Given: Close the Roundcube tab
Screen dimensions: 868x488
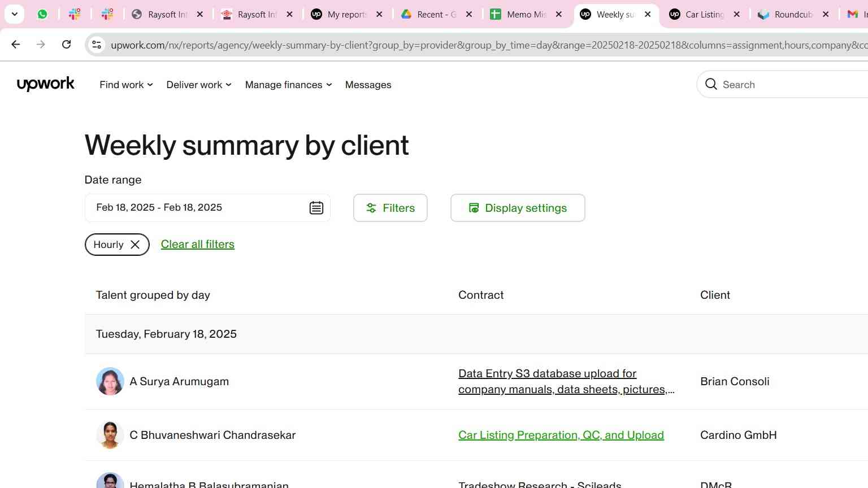Looking at the screenshot, I should coord(826,14).
